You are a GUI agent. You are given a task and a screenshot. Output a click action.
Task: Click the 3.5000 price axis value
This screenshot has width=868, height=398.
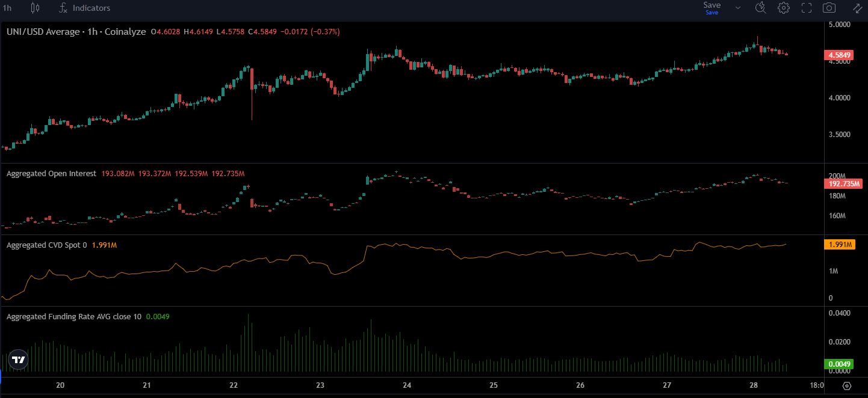pos(839,135)
